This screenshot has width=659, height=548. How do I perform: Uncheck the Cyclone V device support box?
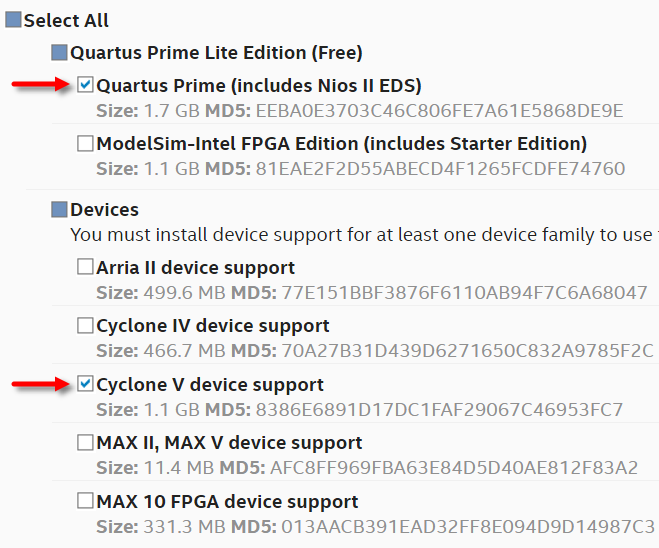86,384
